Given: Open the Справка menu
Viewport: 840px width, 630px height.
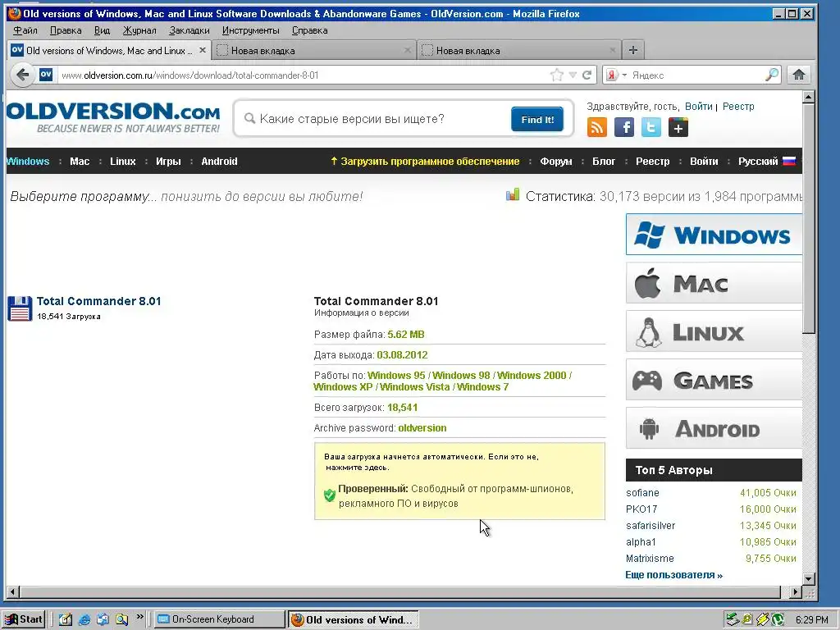Looking at the screenshot, I should click(309, 30).
